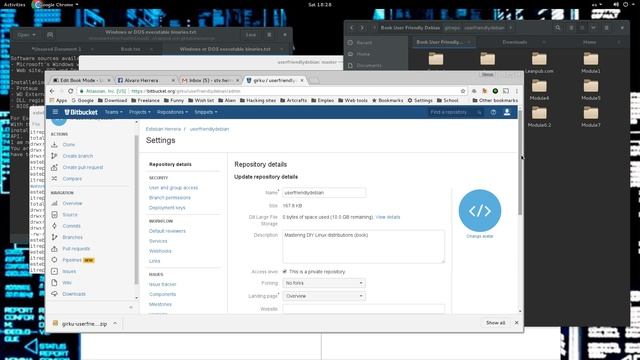640x360 pixels.
Task: Click the Bitbucket logo in header
Action: pos(81,112)
